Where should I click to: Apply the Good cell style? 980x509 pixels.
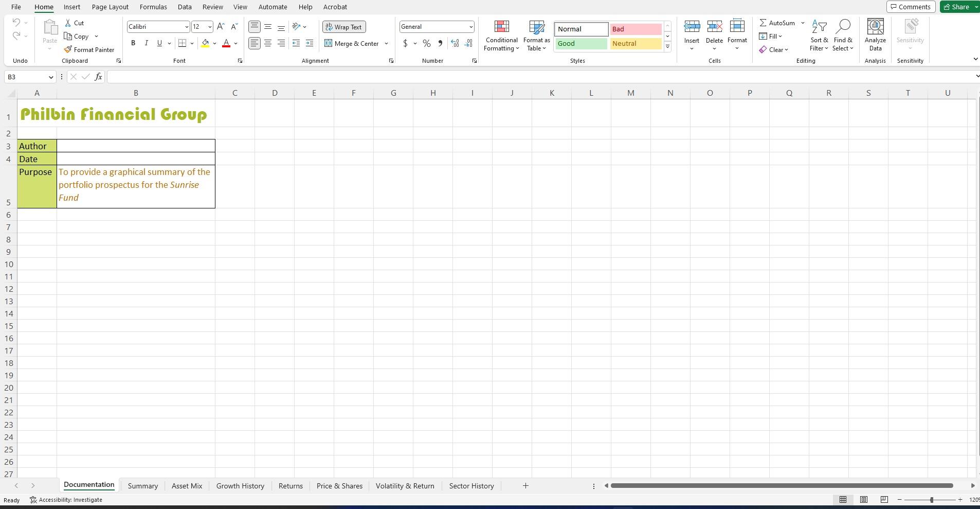tap(581, 44)
